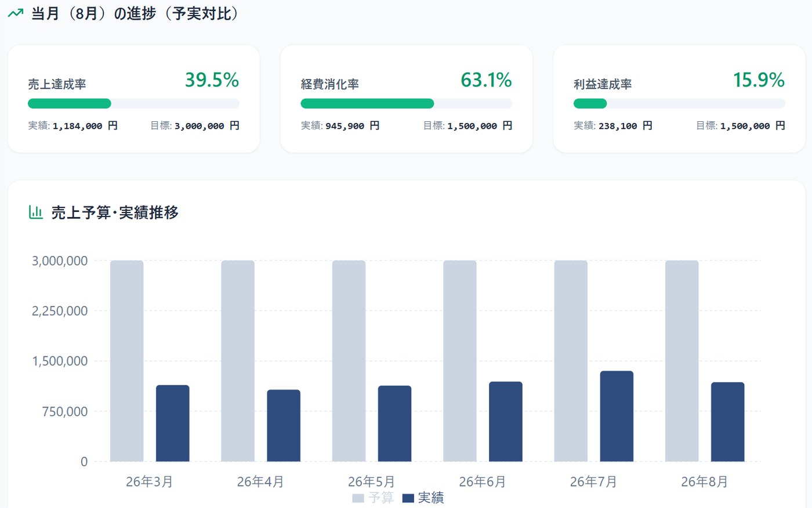This screenshot has width=812, height=508.
Task: Click the 26年4月 x-axis label
Action: [x=260, y=481]
